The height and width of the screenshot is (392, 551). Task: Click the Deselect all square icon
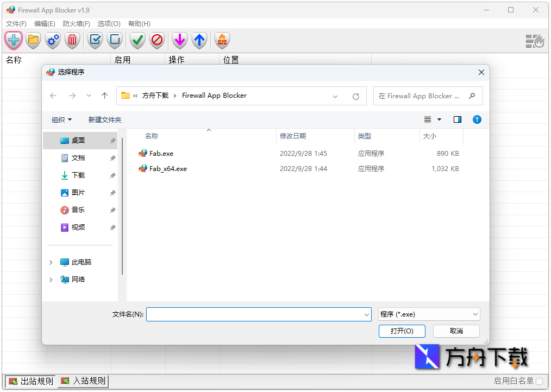115,40
